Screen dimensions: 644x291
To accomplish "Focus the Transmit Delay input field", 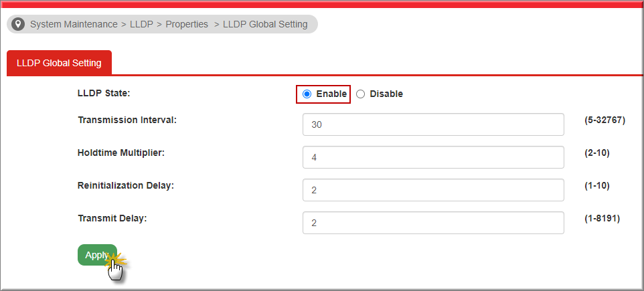I will tap(433, 223).
